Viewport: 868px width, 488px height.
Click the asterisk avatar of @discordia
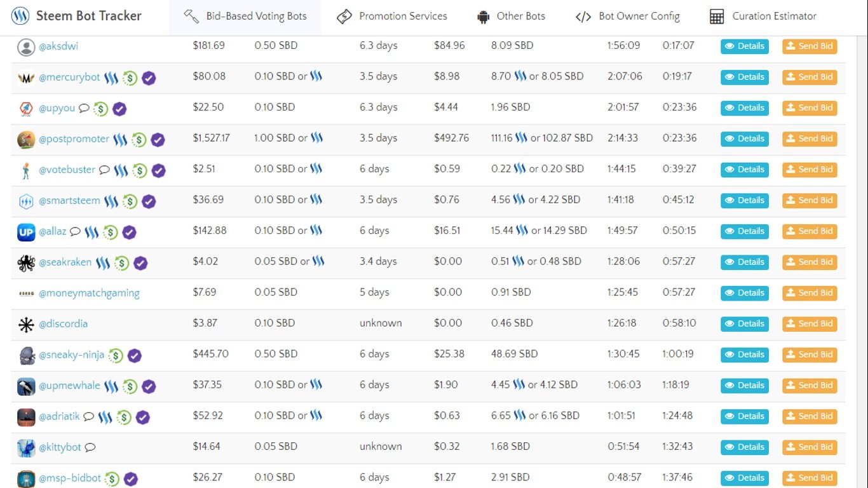click(x=26, y=325)
